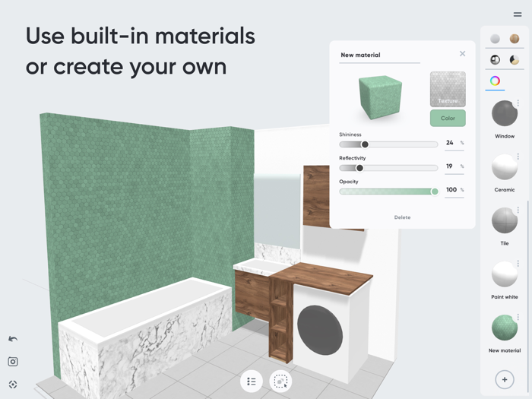This screenshot has height=399, width=532.
Task: Select the wooden open shelf unit
Action: tap(281, 319)
